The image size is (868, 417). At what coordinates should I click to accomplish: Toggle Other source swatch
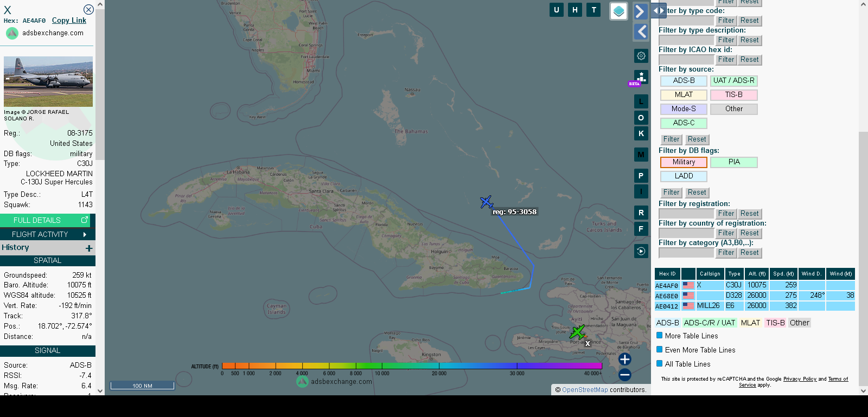click(x=733, y=109)
